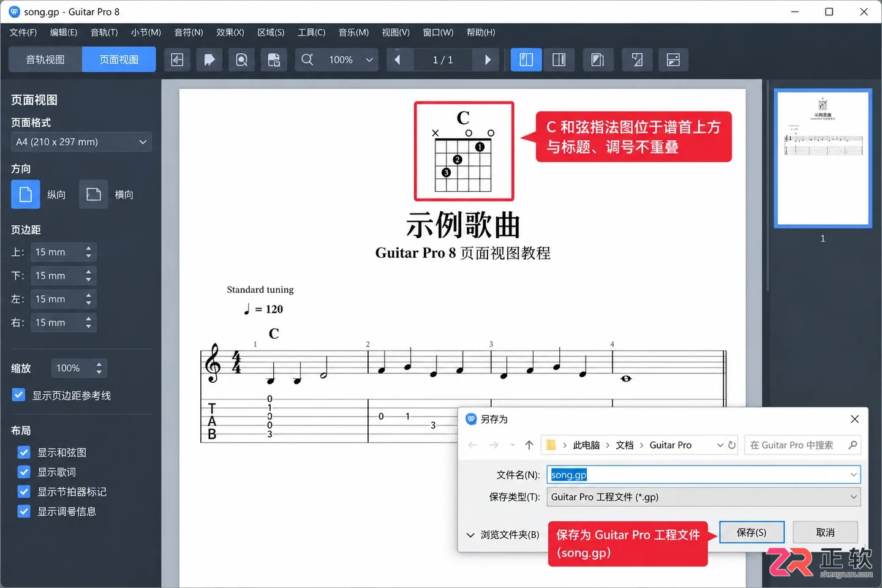Click the 保存(S) button
Screen dimensions: 882x588
point(752,532)
